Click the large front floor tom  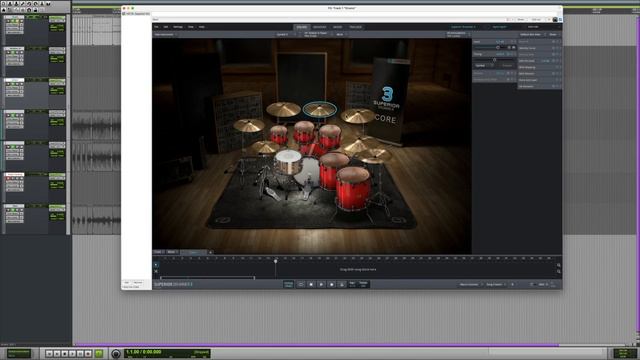click(x=353, y=189)
